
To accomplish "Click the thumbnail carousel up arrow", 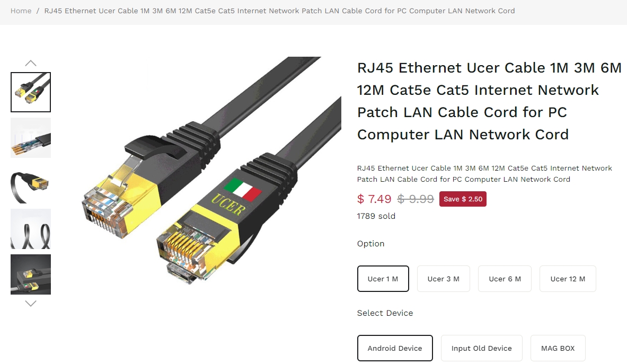I will pyautogui.click(x=31, y=63).
